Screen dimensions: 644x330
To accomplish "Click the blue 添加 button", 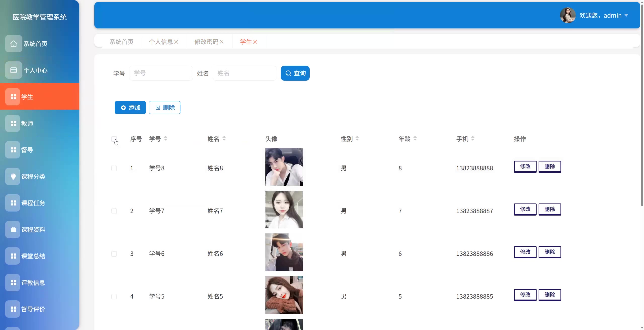I will tap(130, 108).
